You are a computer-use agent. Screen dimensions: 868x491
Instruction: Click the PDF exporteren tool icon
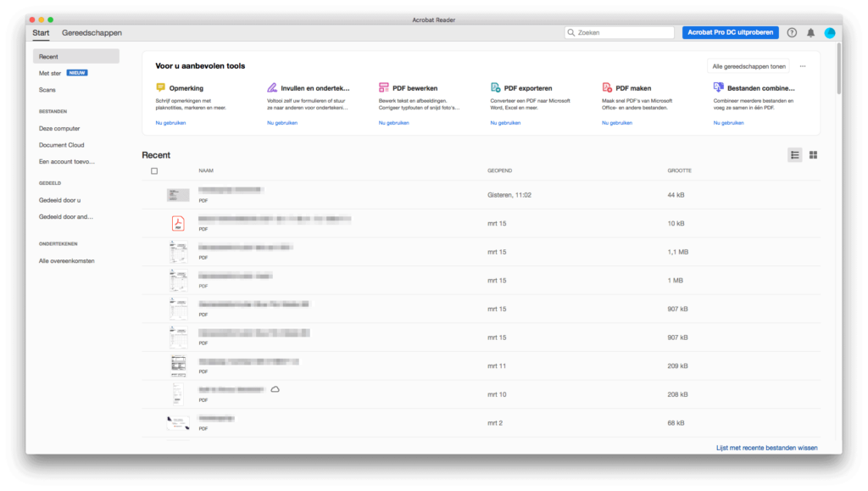496,87
